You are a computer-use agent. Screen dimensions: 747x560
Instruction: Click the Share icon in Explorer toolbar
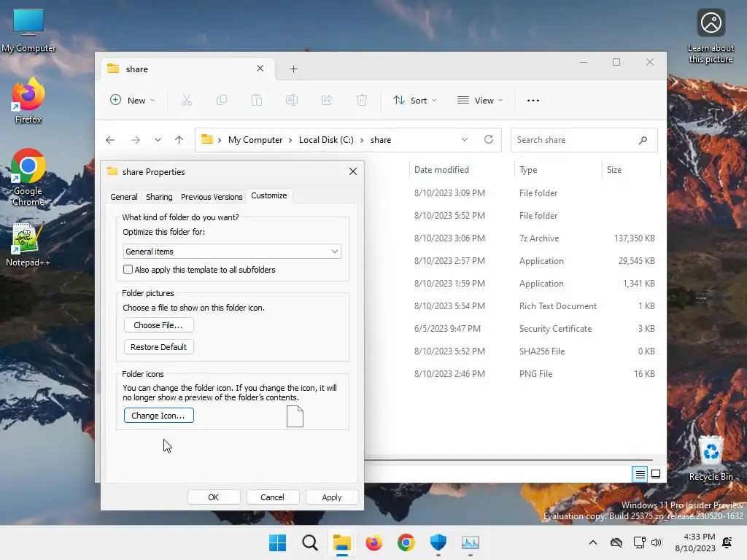327,101
